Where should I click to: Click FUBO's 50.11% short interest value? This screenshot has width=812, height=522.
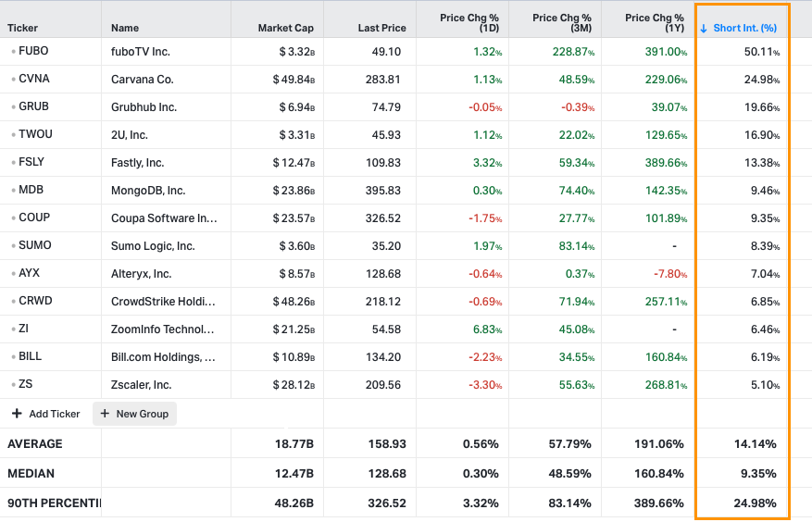click(x=762, y=51)
